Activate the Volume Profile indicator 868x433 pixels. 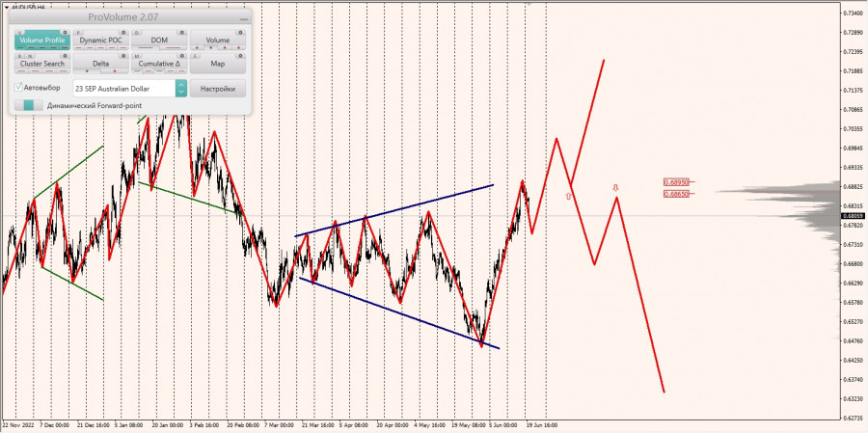tap(42, 40)
